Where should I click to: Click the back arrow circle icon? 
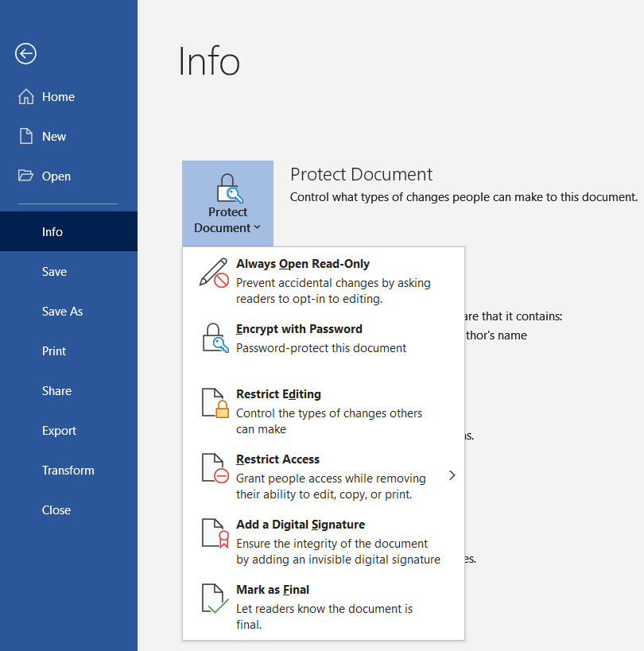pos(25,53)
